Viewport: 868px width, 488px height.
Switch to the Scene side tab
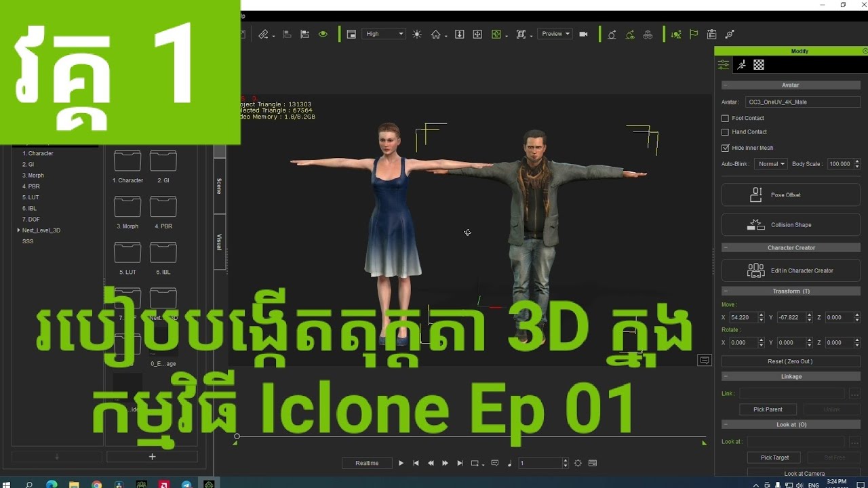pyautogui.click(x=219, y=186)
